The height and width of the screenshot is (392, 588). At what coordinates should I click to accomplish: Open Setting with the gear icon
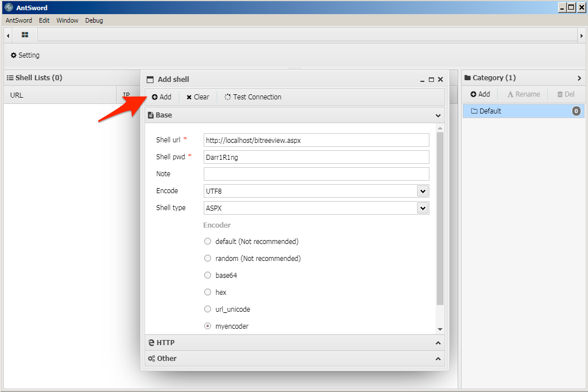[x=25, y=55]
